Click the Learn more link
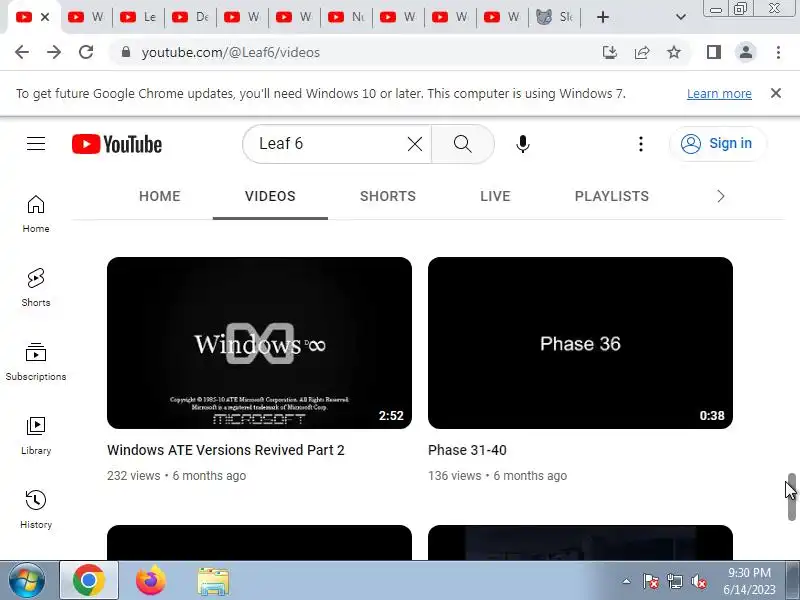This screenshot has height=600, width=800. 719,94
